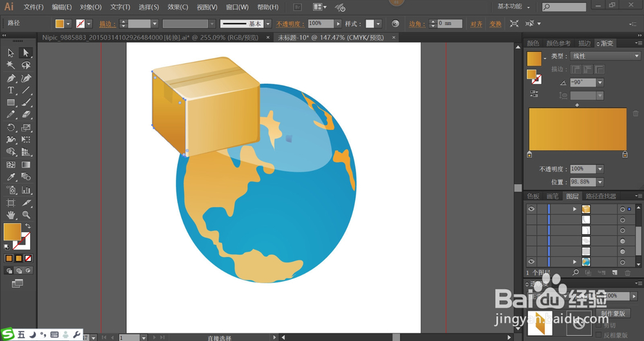The width and height of the screenshot is (644, 341).
Task: Click the locate object magnifier in Layers panel
Action: coord(576,272)
